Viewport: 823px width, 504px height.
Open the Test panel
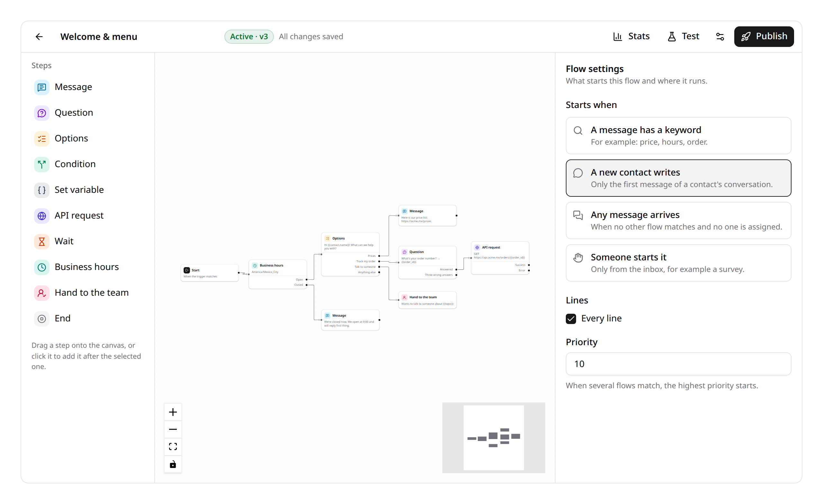pos(683,36)
